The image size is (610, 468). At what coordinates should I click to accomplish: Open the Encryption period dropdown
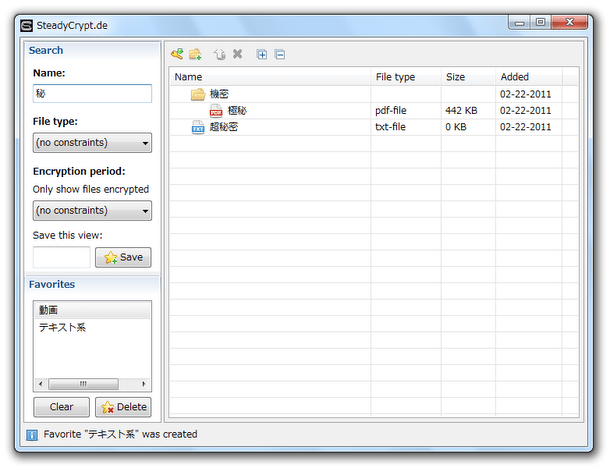pyautogui.click(x=92, y=210)
